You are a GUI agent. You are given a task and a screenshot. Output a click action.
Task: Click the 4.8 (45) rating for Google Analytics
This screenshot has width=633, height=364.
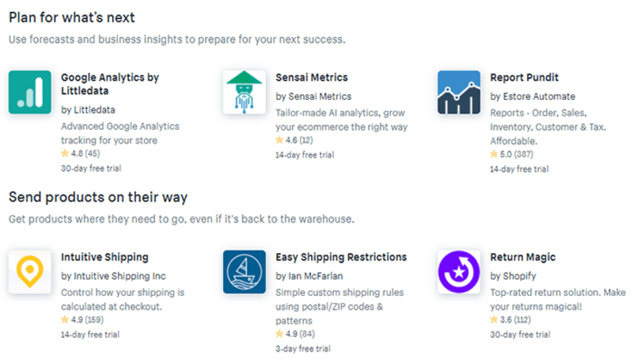pyautogui.click(x=81, y=154)
